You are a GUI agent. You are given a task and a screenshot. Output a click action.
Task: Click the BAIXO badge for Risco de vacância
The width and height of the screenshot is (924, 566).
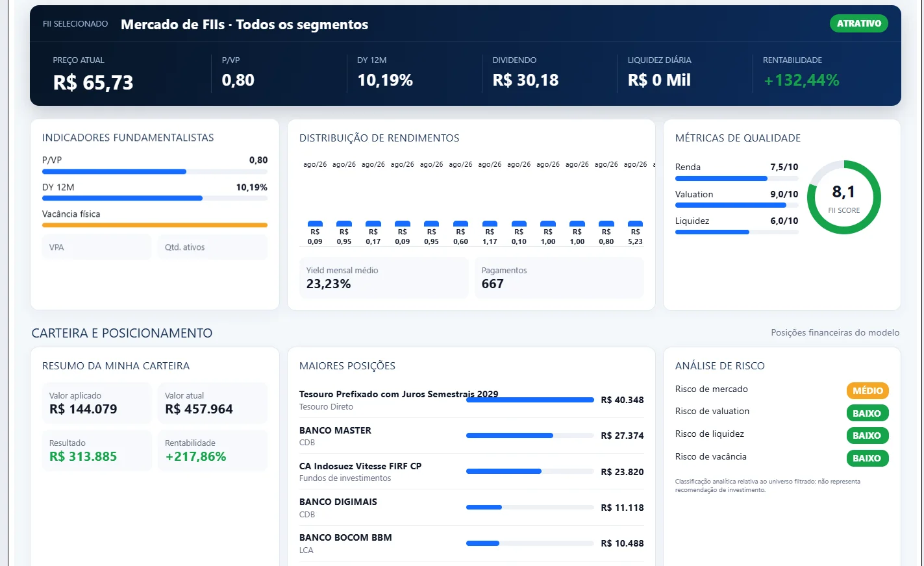867,458
